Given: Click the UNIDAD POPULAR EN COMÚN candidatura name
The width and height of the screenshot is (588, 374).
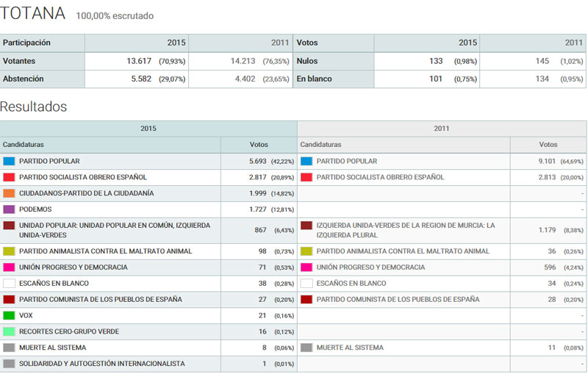Looking at the screenshot, I should [115, 230].
